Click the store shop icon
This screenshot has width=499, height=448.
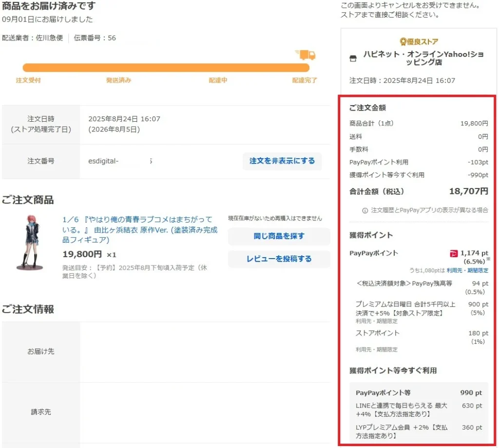(x=353, y=58)
